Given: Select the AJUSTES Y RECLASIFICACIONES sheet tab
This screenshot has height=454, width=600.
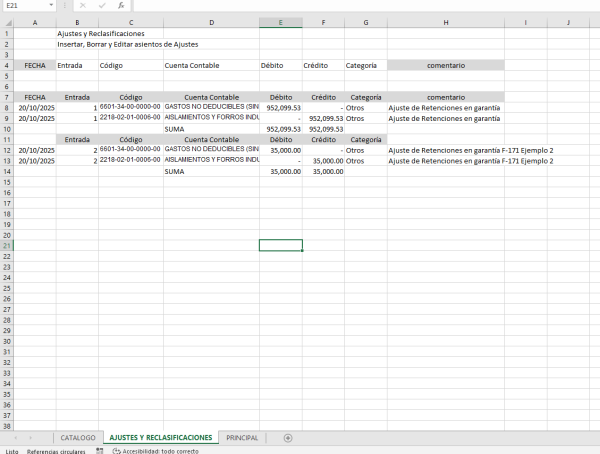Looking at the screenshot, I should tap(160, 438).
